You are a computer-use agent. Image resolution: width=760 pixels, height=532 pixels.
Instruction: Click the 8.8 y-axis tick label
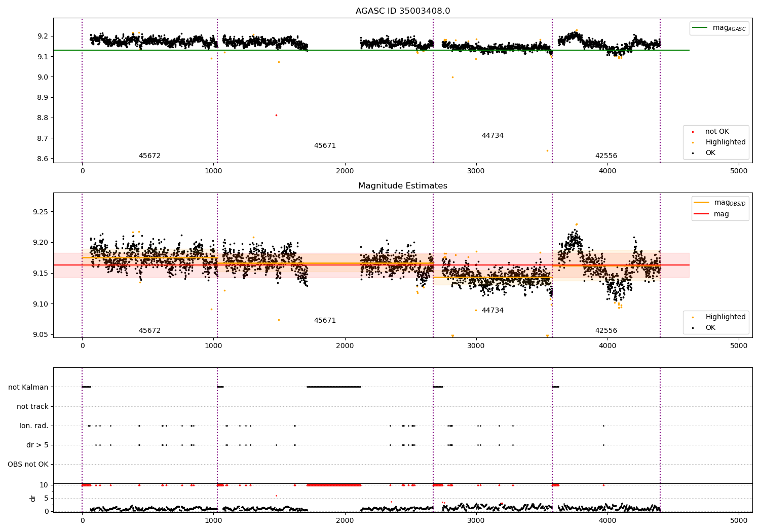[x=43, y=118]
